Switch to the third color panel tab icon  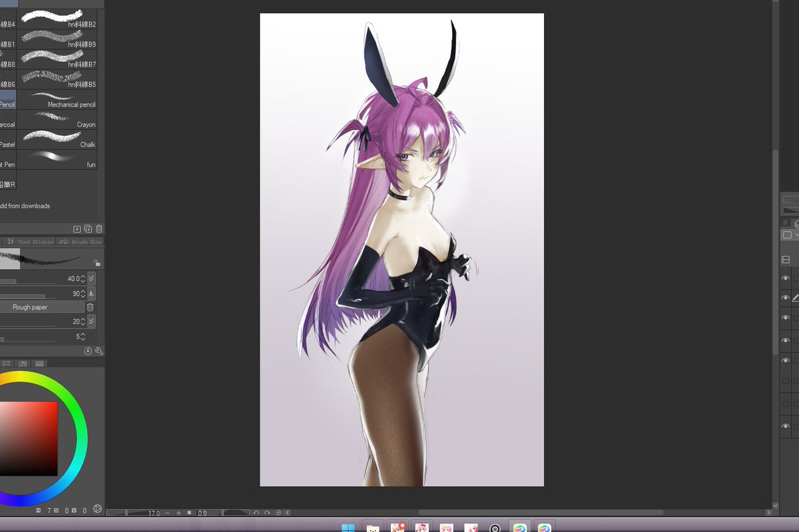click(39, 364)
